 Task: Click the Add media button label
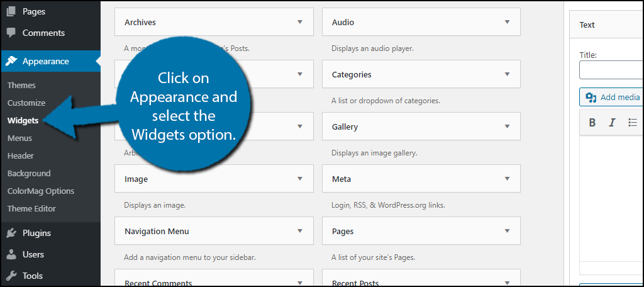[620, 98]
